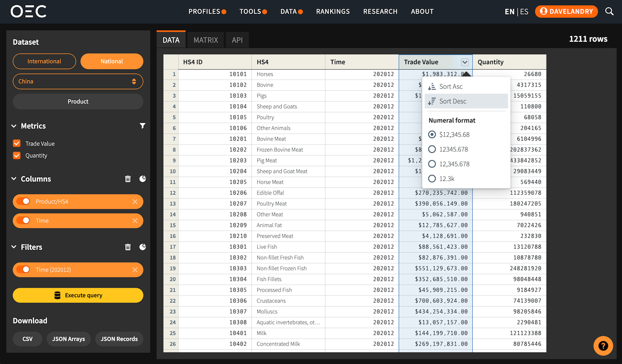Toggle the Product/HS4 column switch
622x364 pixels.
coord(24,202)
